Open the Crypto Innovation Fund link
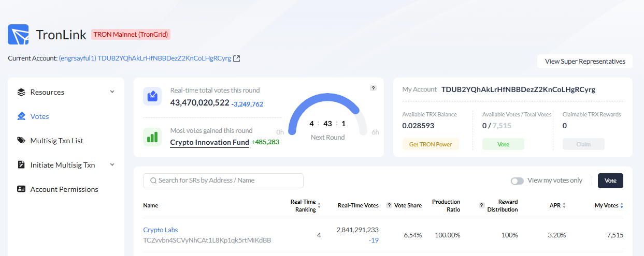The image size is (644, 256). click(209, 142)
